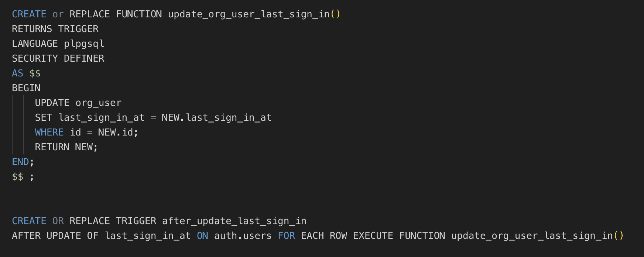
Task: Click the END keyword
Action: (x=20, y=162)
